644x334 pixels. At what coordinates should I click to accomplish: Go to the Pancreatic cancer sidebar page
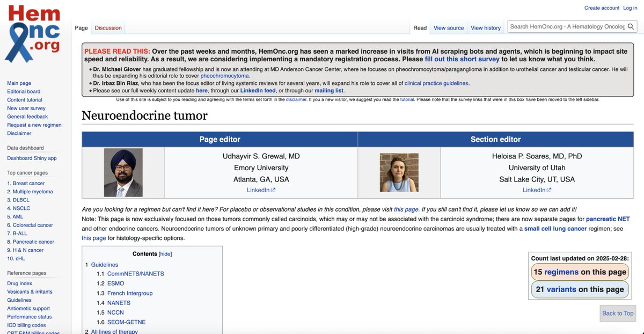pos(31,242)
